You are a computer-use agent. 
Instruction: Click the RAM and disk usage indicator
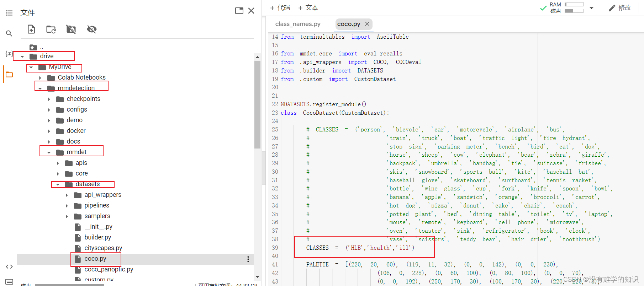(x=566, y=8)
